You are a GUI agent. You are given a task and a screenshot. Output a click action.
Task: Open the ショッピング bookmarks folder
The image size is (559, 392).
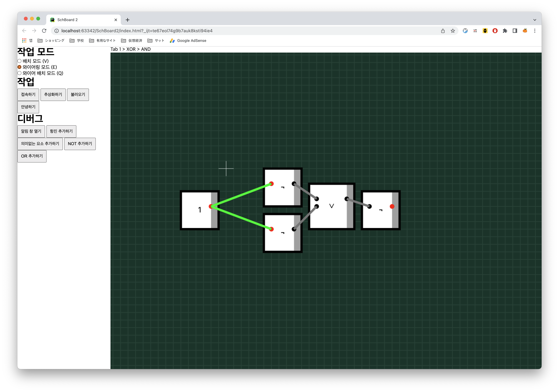(x=51, y=41)
